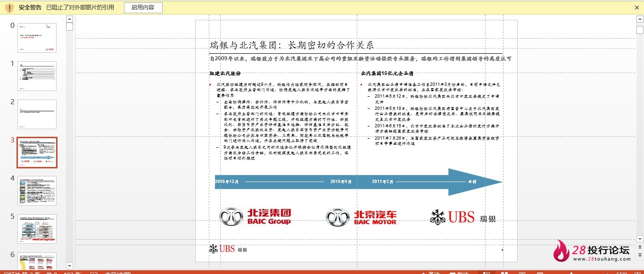Click thumbnail pane scroll down arrow
This screenshot has height=274, width=644.
[69, 266]
